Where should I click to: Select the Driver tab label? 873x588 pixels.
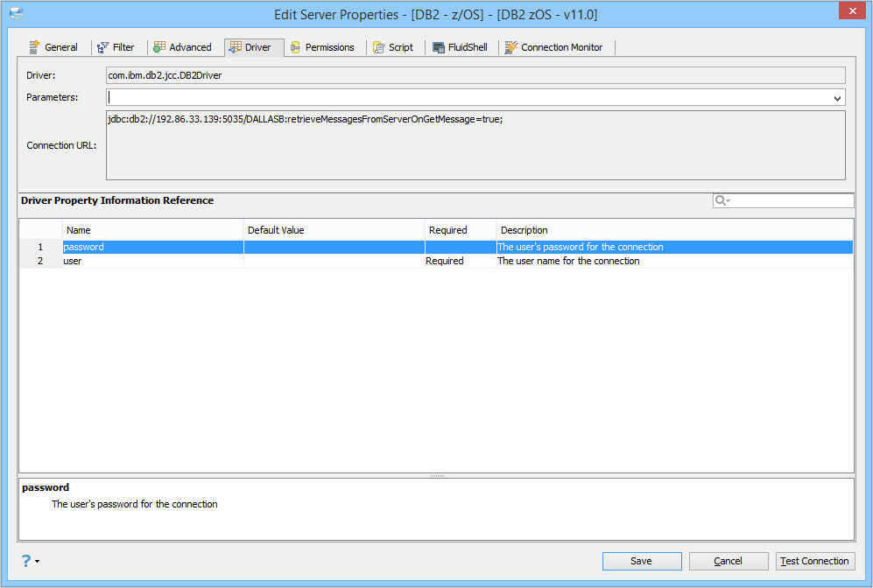pyautogui.click(x=257, y=47)
